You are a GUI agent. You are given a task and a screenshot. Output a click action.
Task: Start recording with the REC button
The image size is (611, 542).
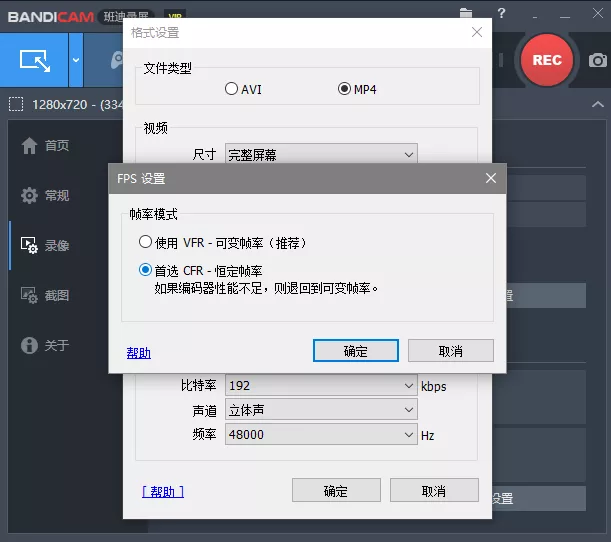[x=547, y=60]
